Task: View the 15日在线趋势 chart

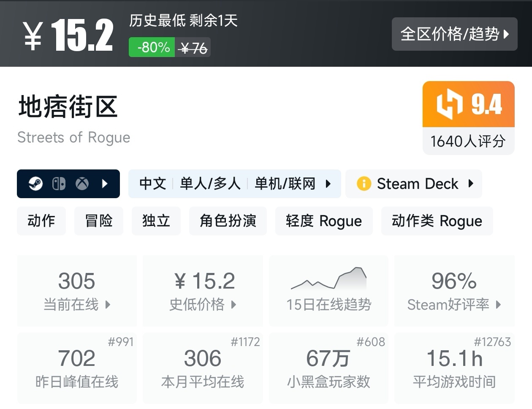Action: click(328, 291)
